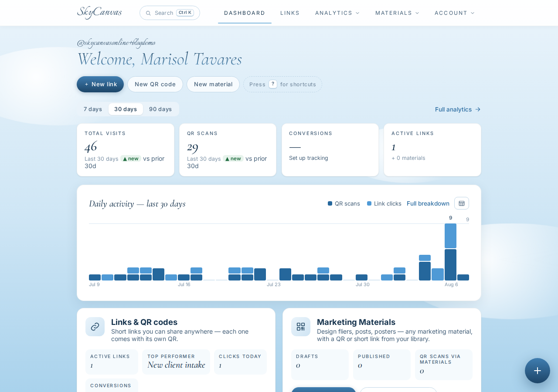Click the arrow next to Full analytics

pos(478,109)
